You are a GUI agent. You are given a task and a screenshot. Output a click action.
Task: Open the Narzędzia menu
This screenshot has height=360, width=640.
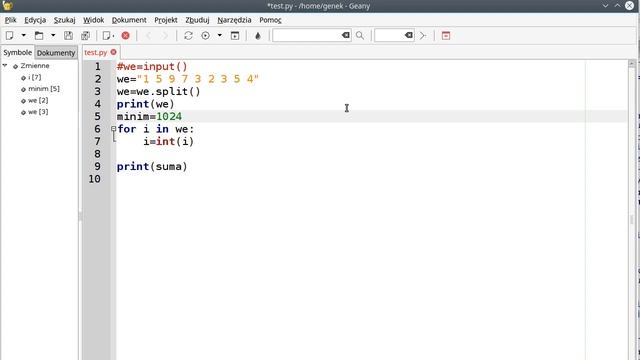pyautogui.click(x=234, y=20)
